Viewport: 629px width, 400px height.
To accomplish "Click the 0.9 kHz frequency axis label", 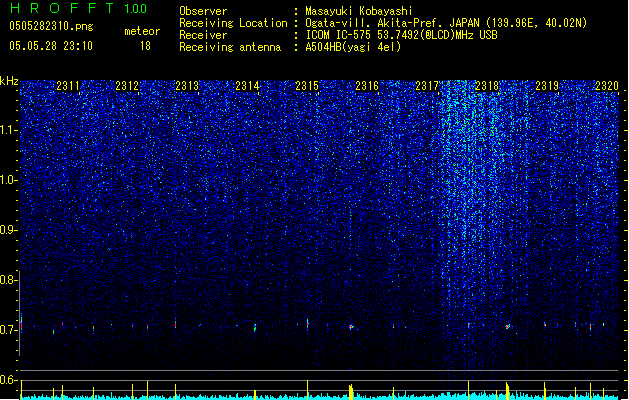I will 8,230.
